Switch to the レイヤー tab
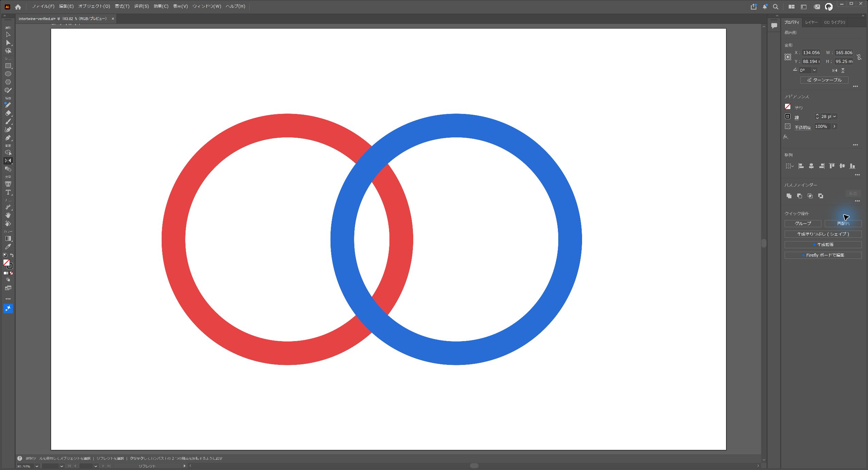The image size is (868, 470). point(811,22)
